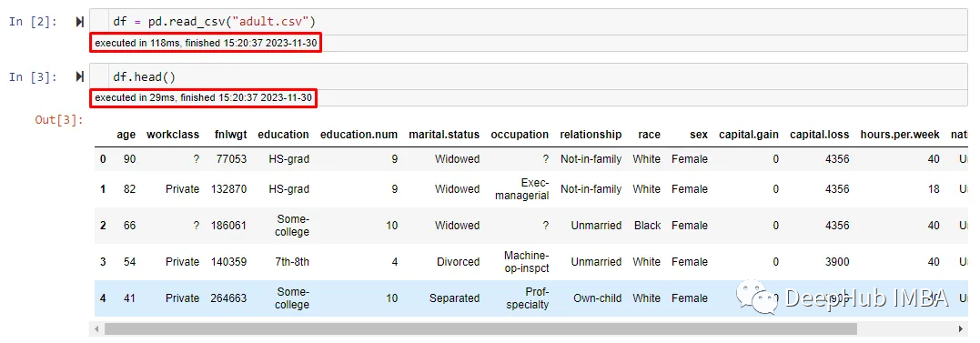The width and height of the screenshot is (980, 343).
Task: Click the scrollbar's right arrow
Action: 962,328
